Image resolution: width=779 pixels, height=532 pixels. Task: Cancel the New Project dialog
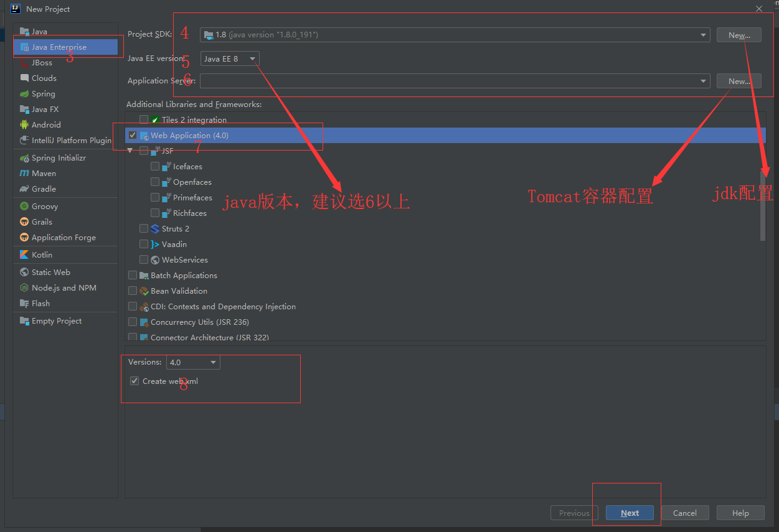pos(684,513)
